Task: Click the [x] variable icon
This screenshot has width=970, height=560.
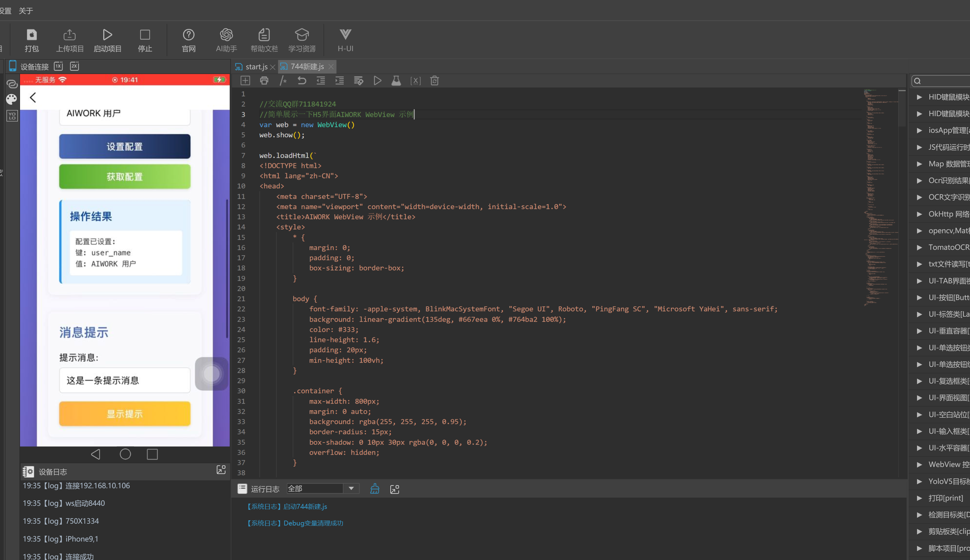Action: point(416,81)
